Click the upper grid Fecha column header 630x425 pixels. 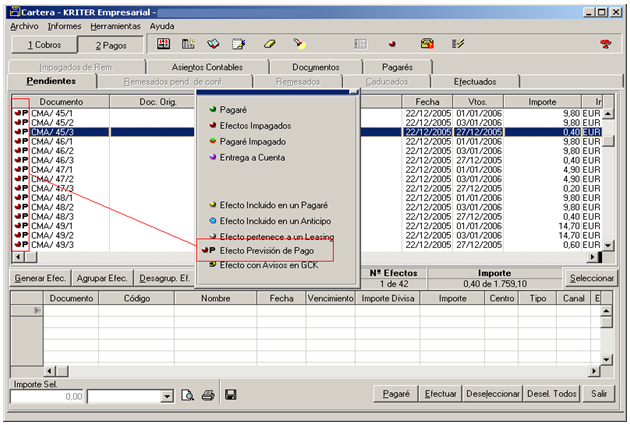427,102
